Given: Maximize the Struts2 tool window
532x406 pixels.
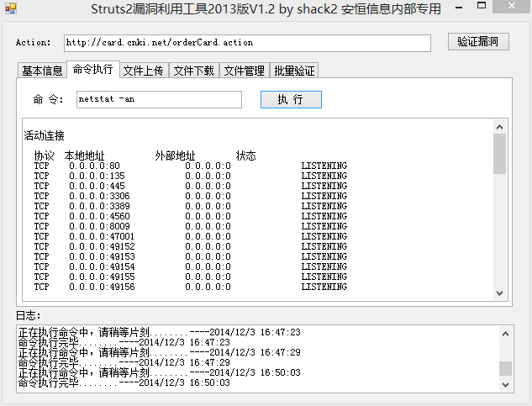Looking at the screenshot, I should pyautogui.click(x=482, y=5).
